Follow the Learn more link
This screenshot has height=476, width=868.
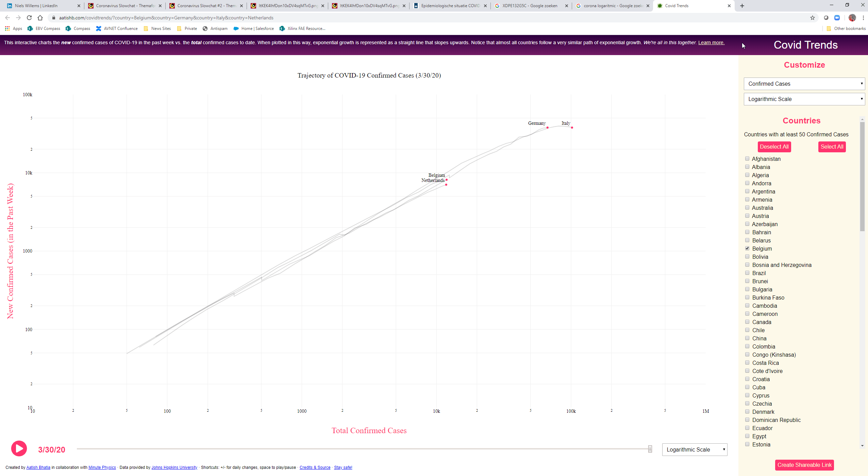click(x=711, y=42)
